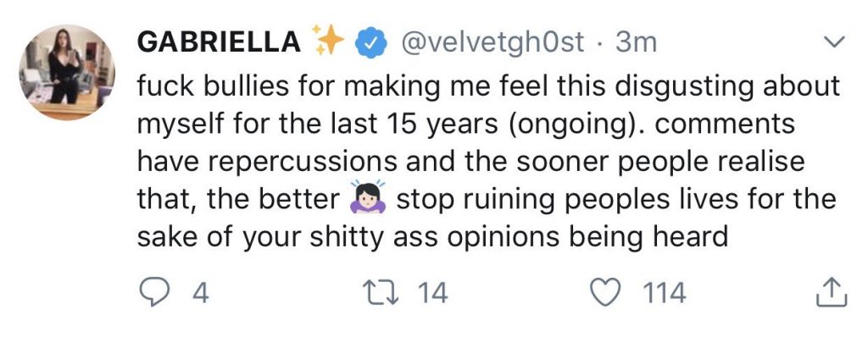This screenshot has width=868, height=337.
Task: View the 4 replies count
Action: pos(201,293)
